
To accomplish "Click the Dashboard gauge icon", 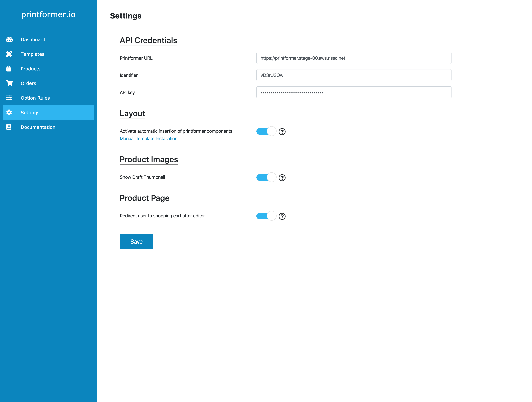I will click(9, 39).
